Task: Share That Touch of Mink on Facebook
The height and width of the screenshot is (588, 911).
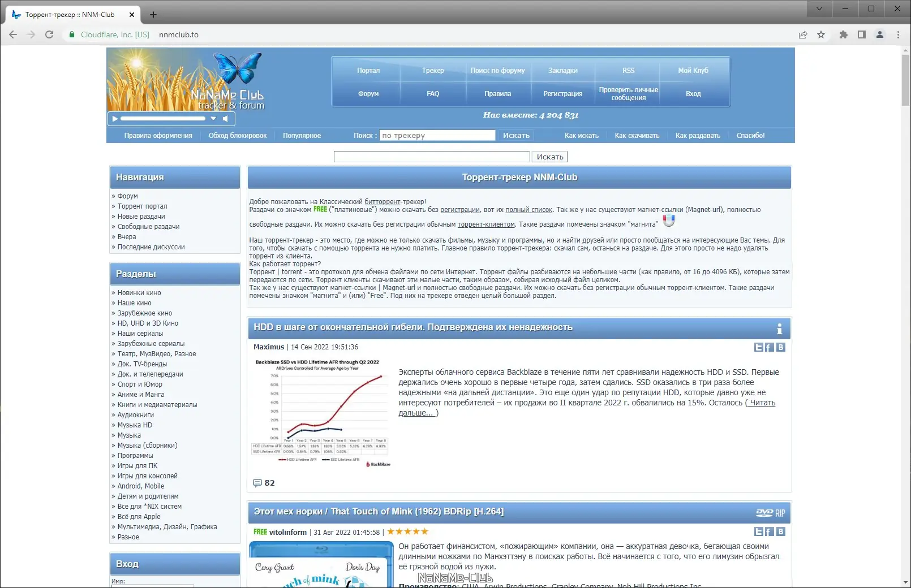Action: 769,531
